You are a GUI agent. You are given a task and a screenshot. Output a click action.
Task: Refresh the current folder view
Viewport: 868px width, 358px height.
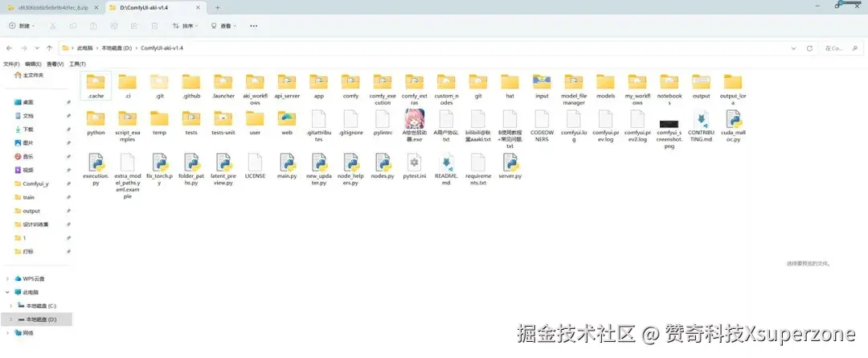click(809, 48)
